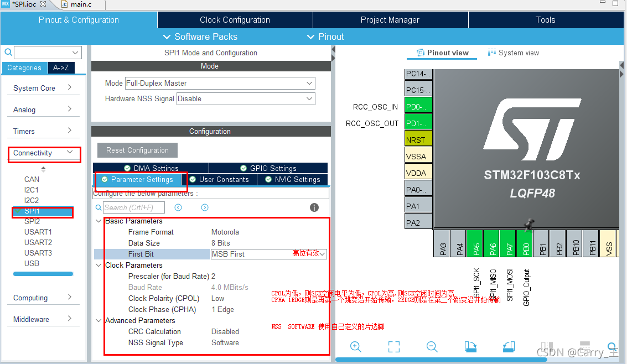This screenshot has width=627, height=364.
Task: Switch to Clock Configuration tab
Action: tap(235, 20)
